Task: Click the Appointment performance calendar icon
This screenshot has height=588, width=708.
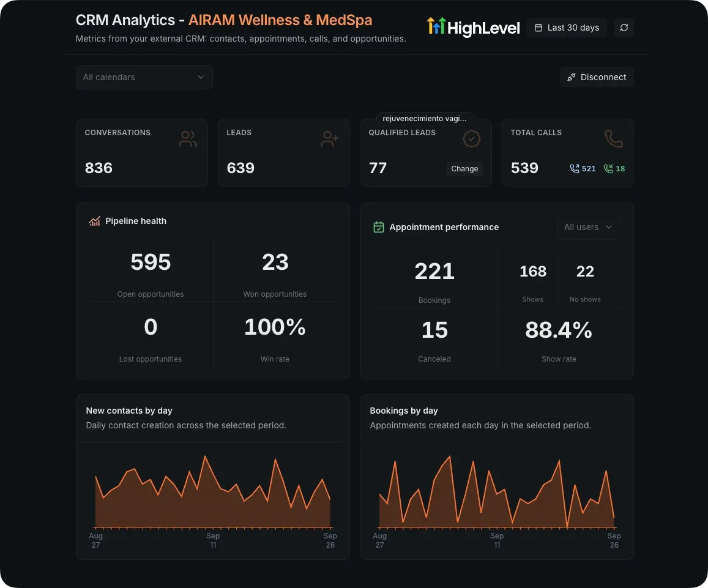Action: pos(379,227)
